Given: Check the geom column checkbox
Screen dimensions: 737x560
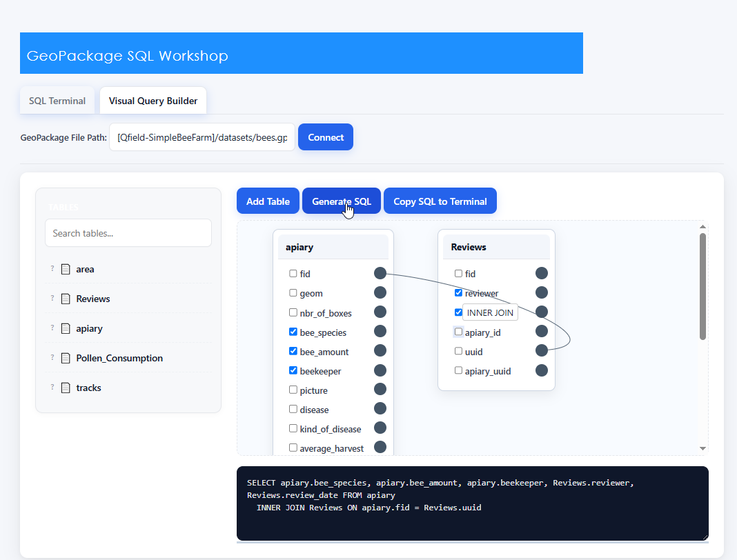Looking at the screenshot, I should pyautogui.click(x=293, y=293).
